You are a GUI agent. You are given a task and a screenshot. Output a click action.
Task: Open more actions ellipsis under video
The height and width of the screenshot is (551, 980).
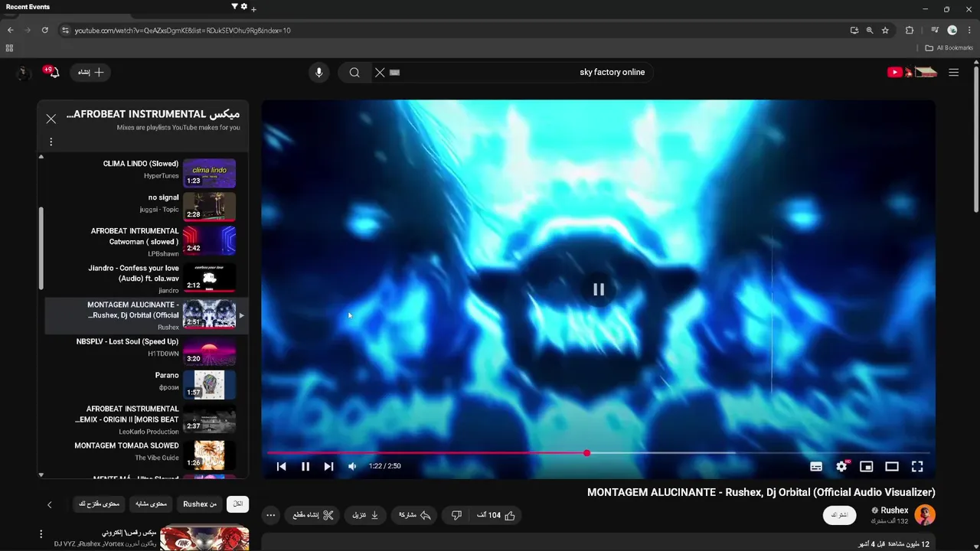270,515
